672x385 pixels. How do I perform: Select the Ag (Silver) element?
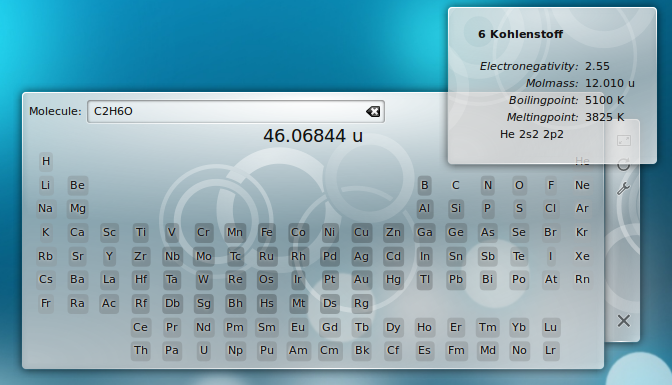pos(361,256)
